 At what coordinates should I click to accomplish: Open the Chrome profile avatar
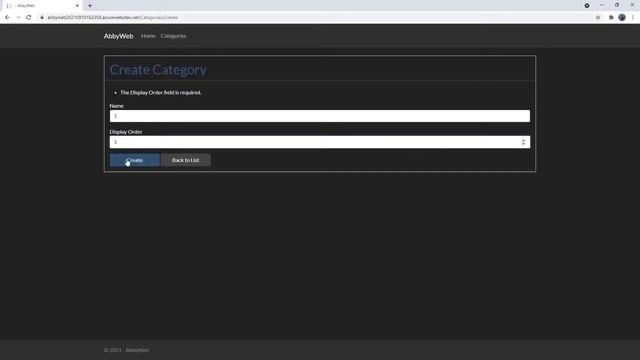[622, 18]
